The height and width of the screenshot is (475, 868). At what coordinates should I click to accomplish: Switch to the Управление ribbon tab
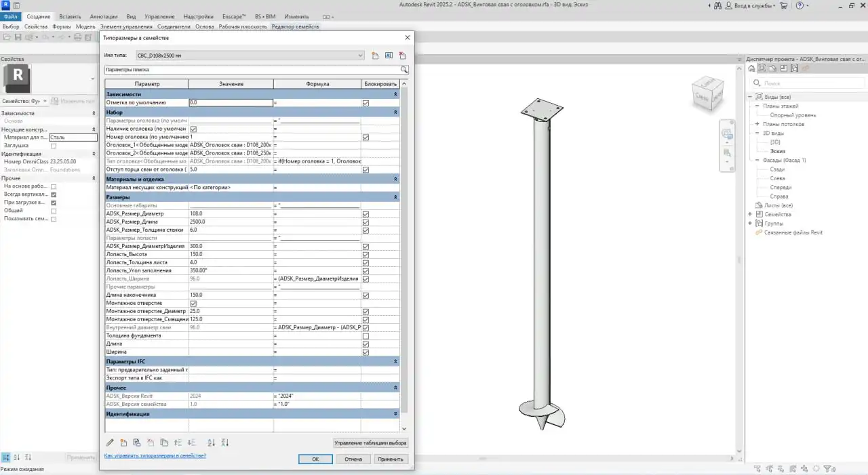pos(159,16)
